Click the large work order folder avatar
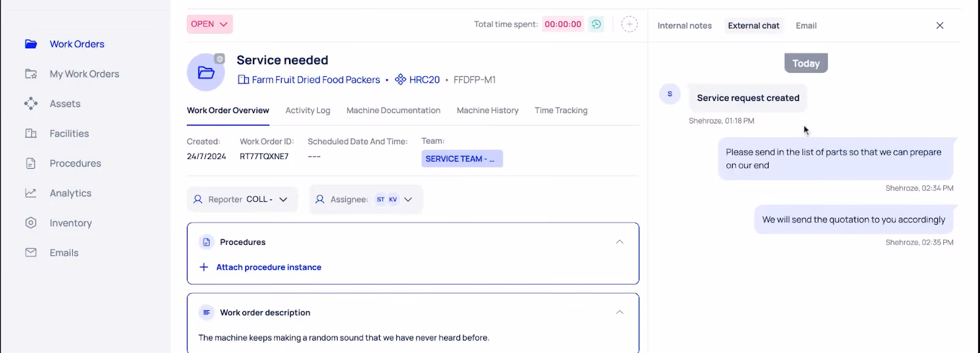Viewport: 980px width, 353px height. tap(206, 72)
